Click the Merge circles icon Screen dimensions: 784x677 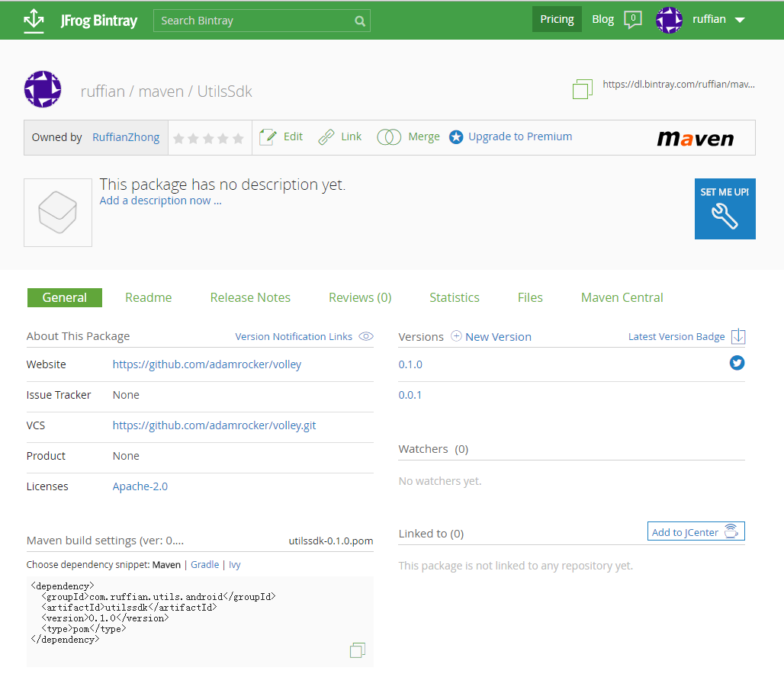(389, 137)
